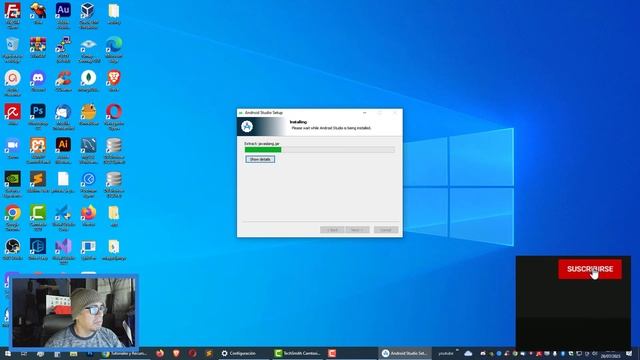Minimize the Android Studio Setup window
Screen dimensions: 640x360
364,113
